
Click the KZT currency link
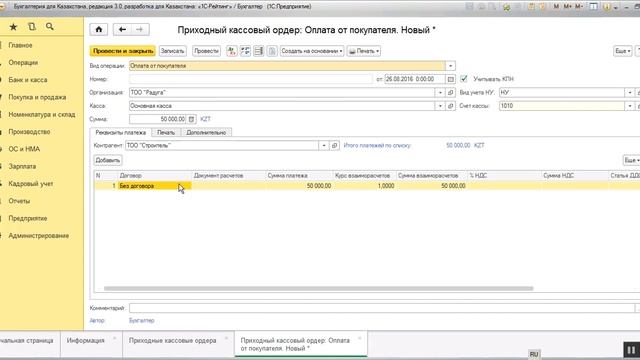click(205, 119)
